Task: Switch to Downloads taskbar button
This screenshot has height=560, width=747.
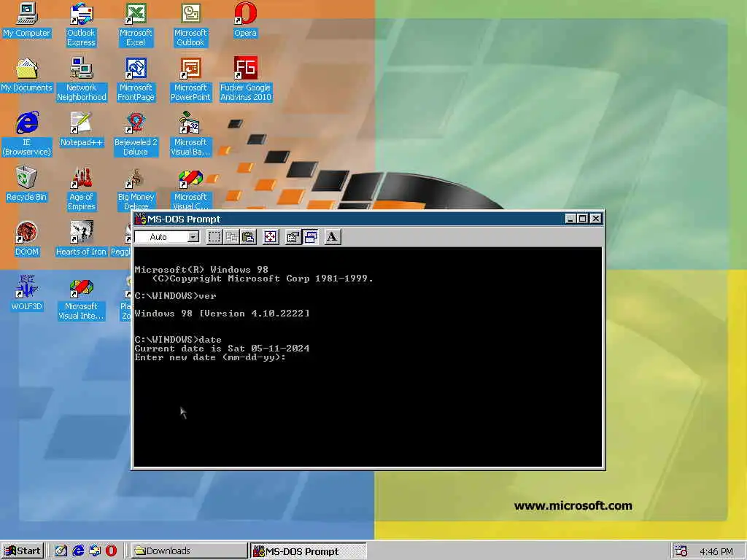Action: pos(189,551)
